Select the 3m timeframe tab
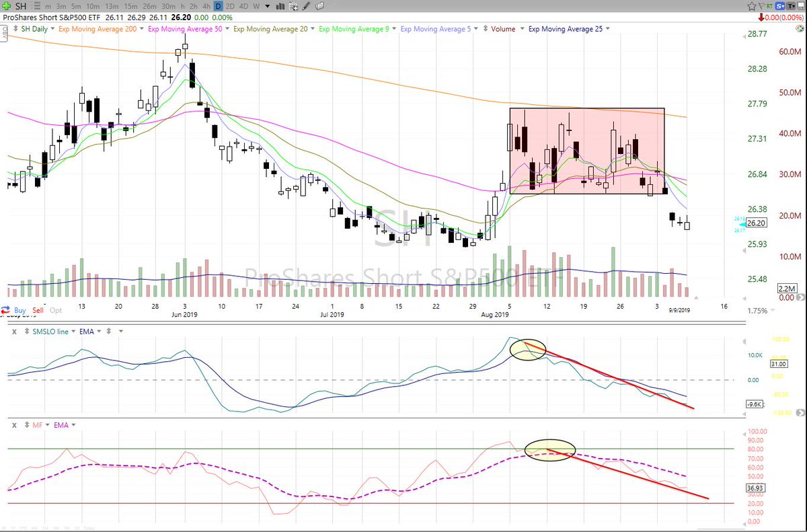807x532 pixels. pos(63,6)
